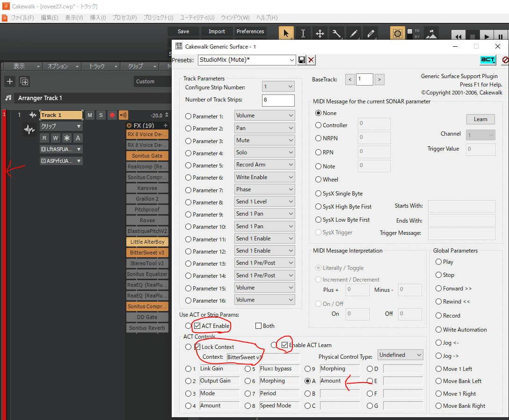Mute Track 1 with M button
The height and width of the screenshot is (420, 509).
(90, 115)
